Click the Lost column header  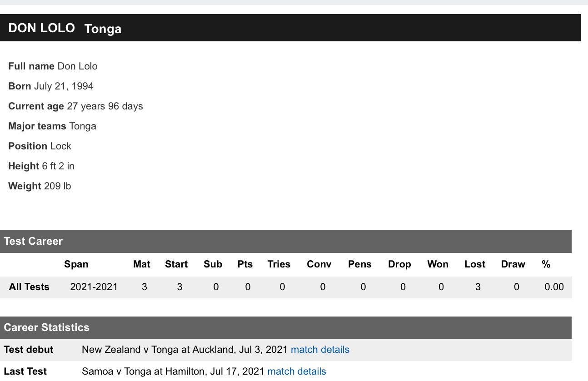coord(475,264)
